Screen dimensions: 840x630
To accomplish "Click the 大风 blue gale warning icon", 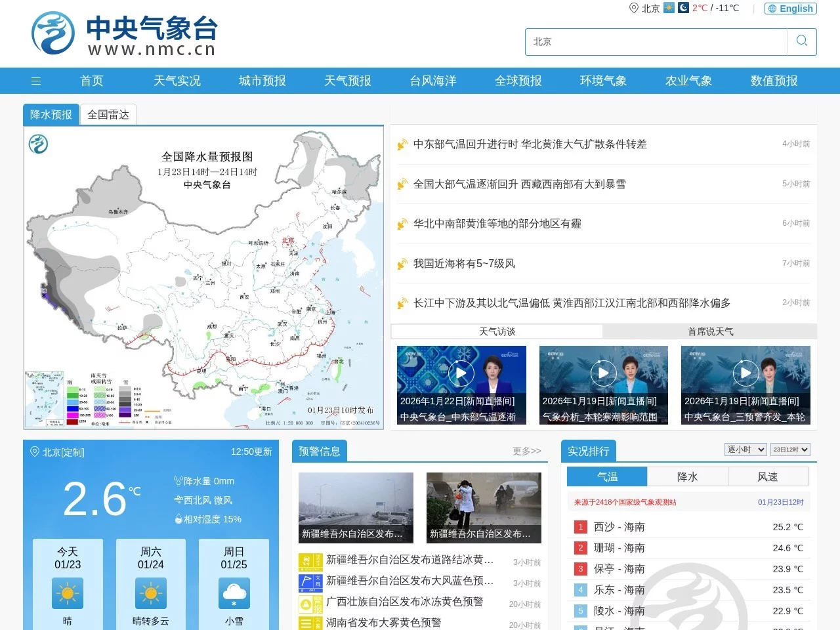I will (310, 581).
